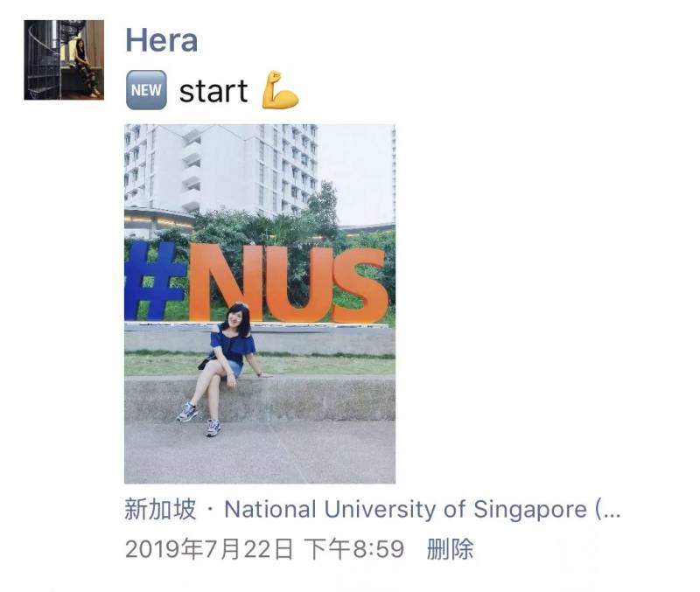The image size is (700, 592).
Task: Click the NEW emoji badge
Action: point(146,90)
